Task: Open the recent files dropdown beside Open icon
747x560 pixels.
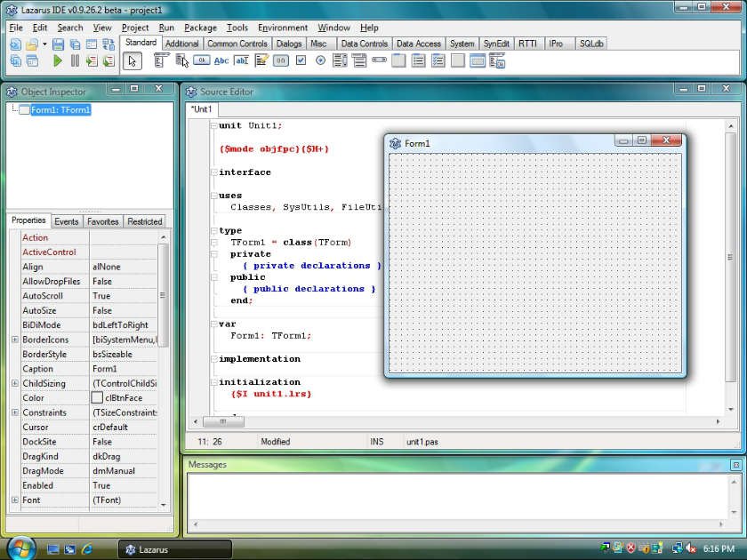Action: [44, 43]
